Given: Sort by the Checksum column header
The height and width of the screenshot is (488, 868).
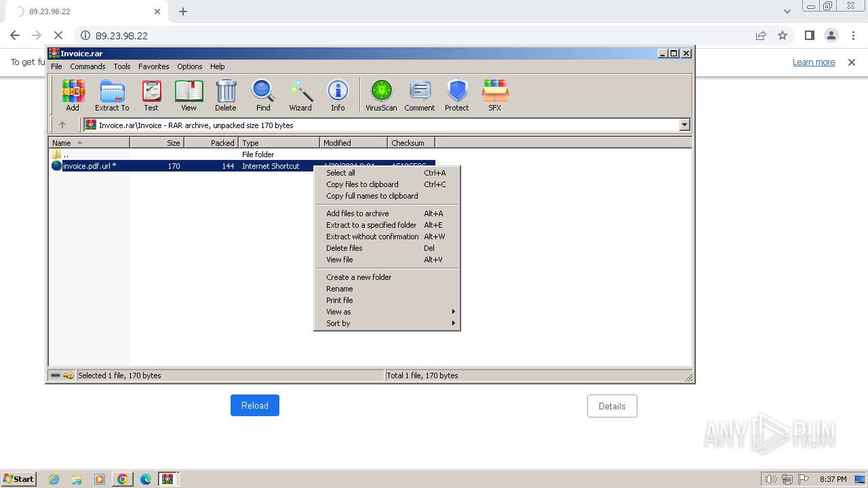Looking at the screenshot, I should pyautogui.click(x=411, y=143).
